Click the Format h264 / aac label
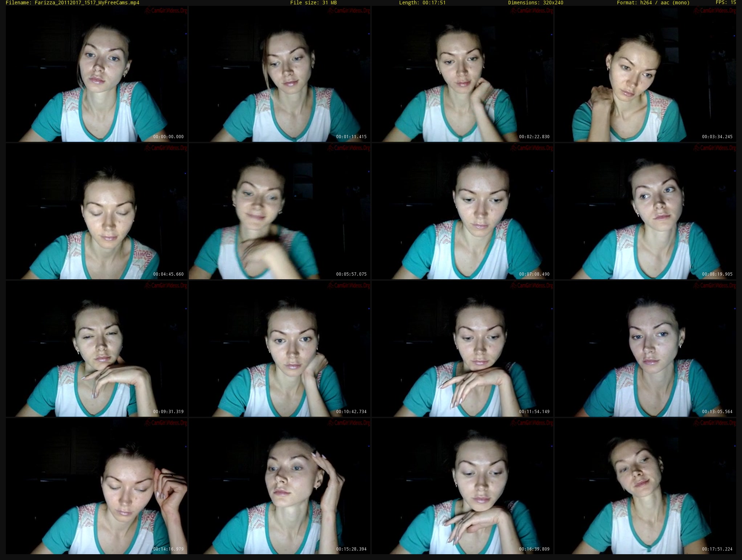Viewport: 742px width, 560px height. point(653,3)
